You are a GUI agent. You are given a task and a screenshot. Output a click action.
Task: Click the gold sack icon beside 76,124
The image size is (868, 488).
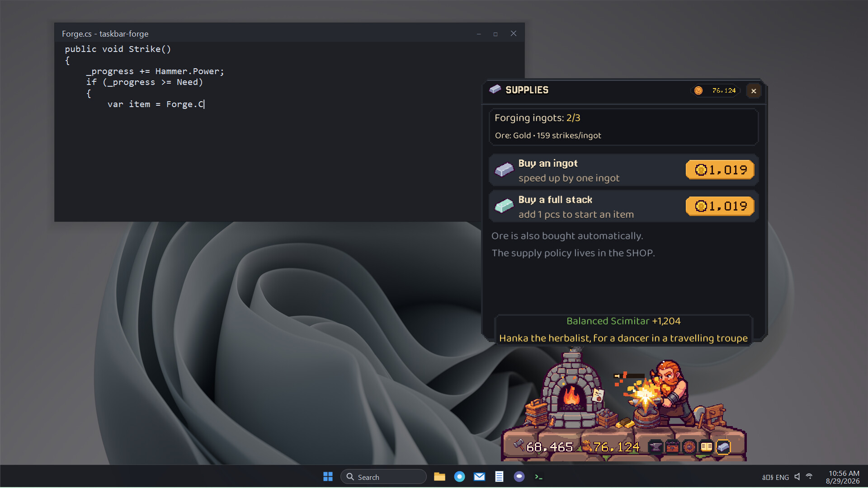click(586, 446)
